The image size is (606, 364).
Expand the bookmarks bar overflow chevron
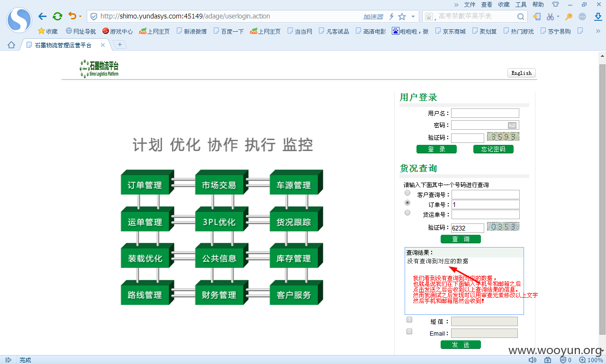598,31
